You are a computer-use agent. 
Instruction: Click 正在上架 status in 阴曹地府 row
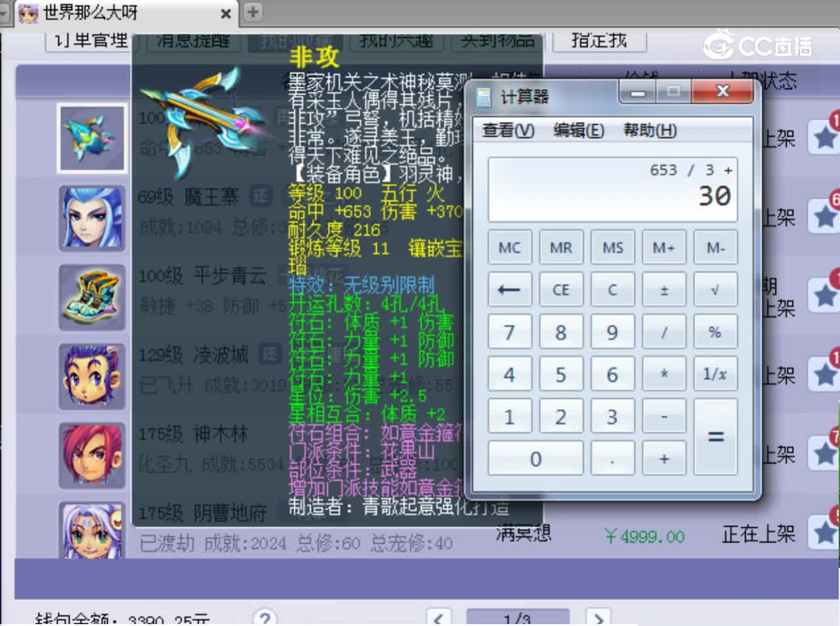[759, 535]
